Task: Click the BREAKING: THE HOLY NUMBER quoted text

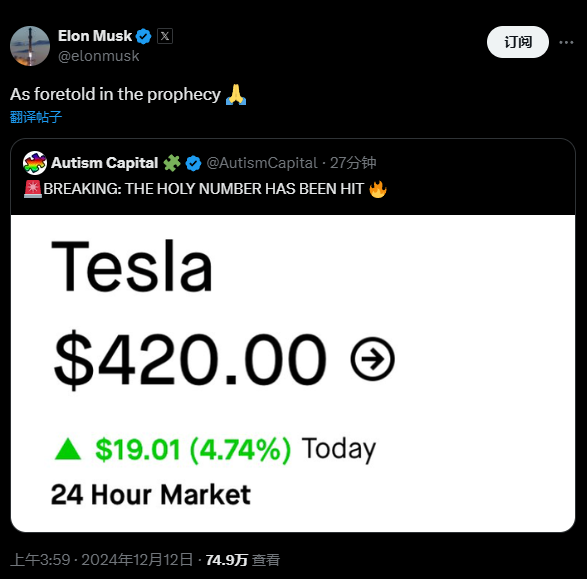Action: [205, 189]
